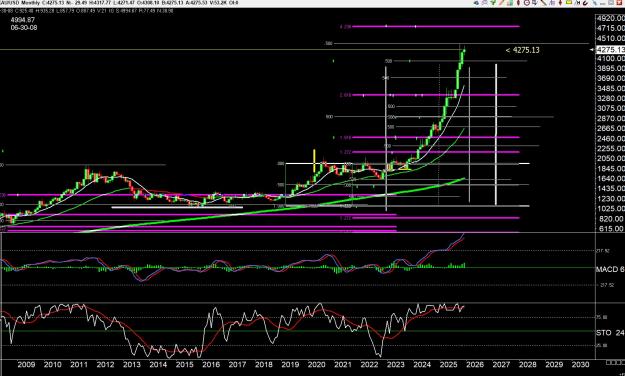The height and width of the screenshot is (376, 625).
Task: Click the black curved hook icon in the toolbar
Action: click(x=586, y=3)
